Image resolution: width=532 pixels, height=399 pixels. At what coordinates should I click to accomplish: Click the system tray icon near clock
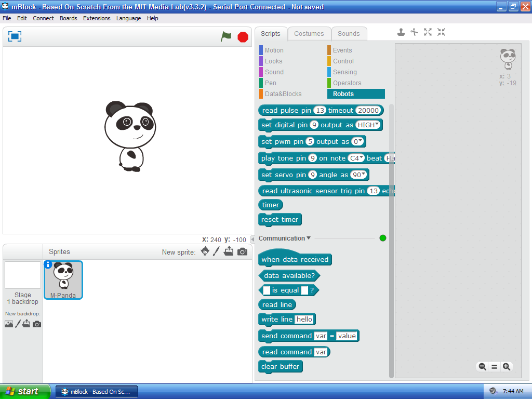pyautogui.click(x=493, y=391)
